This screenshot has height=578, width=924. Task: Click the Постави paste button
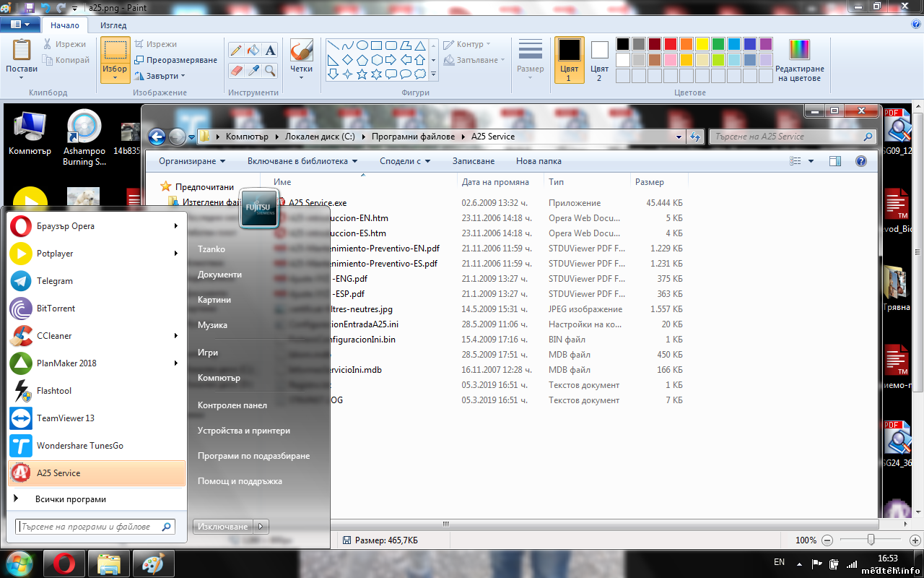(x=22, y=58)
